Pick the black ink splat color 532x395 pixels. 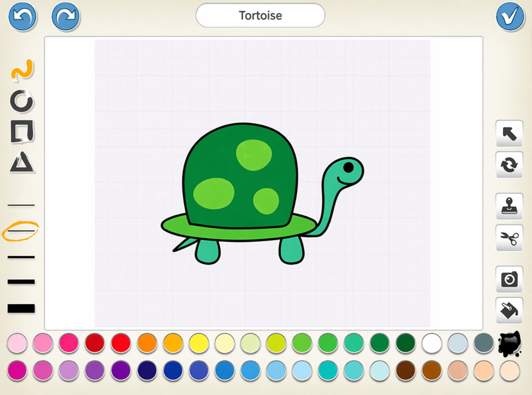[509, 344]
